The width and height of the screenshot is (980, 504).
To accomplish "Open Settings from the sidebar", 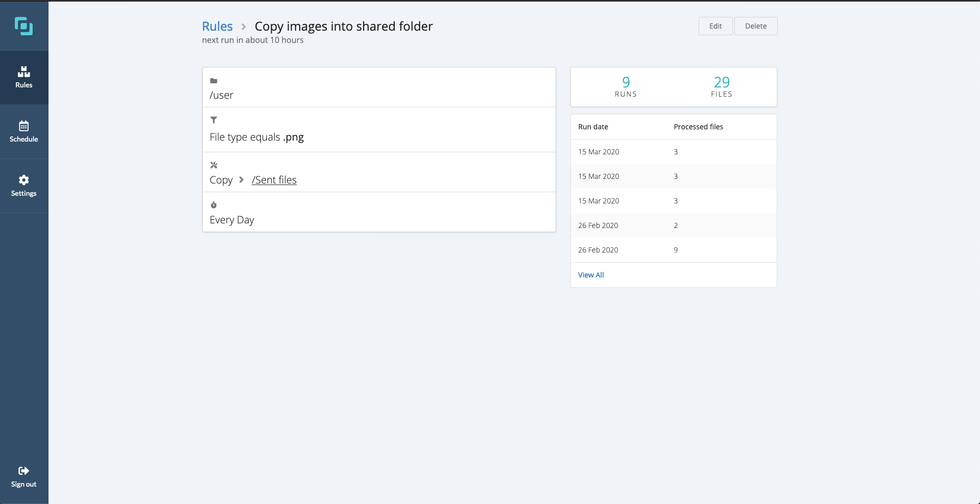I will point(23,186).
